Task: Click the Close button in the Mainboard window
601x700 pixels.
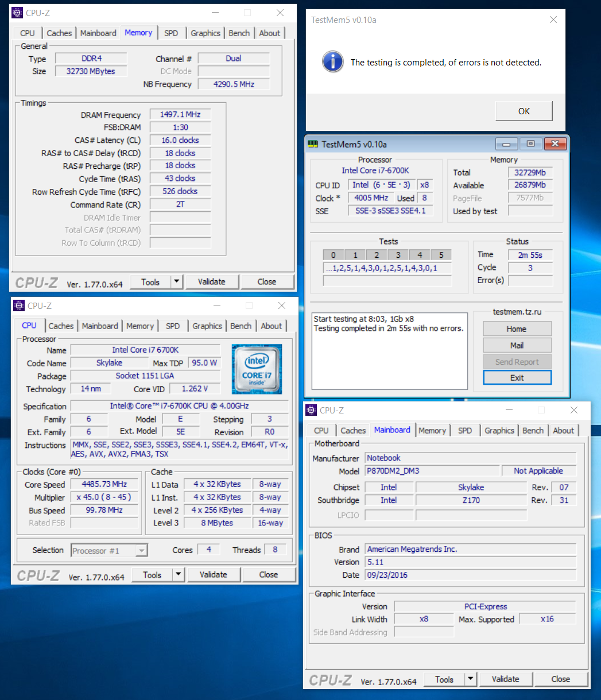Action: tap(561, 679)
